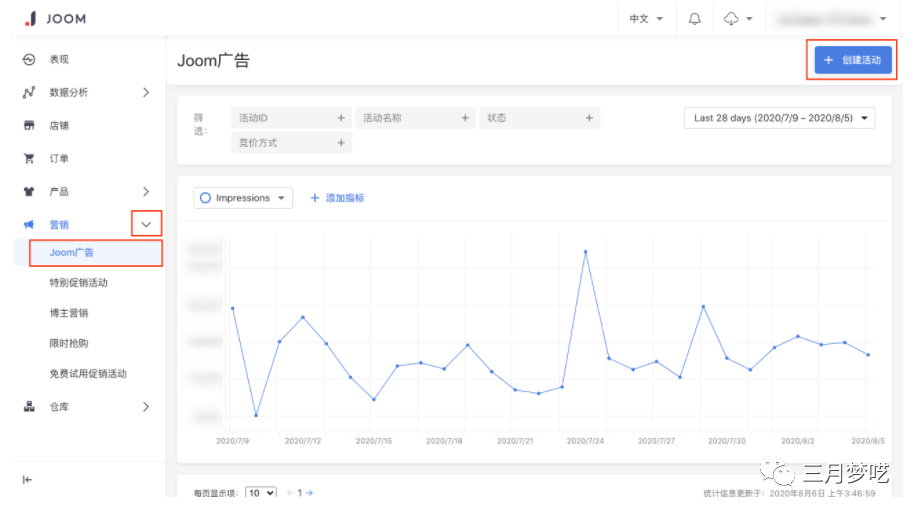Click the 表现 performance icon
The image size is (919, 513).
click(29, 59)
